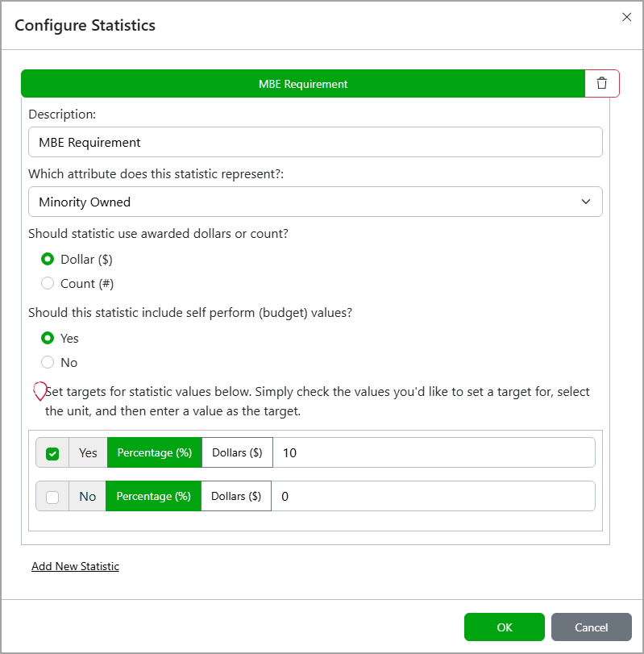Click the Description text field
The width and height of the screenshot is (644, 654).
315,142
